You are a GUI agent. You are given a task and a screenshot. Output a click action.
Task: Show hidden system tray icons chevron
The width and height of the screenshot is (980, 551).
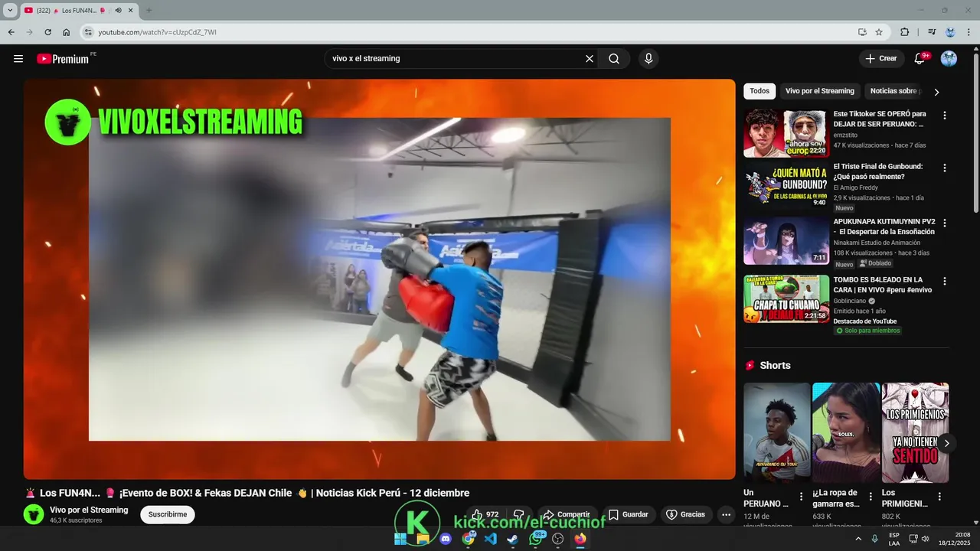click(858, 539)
